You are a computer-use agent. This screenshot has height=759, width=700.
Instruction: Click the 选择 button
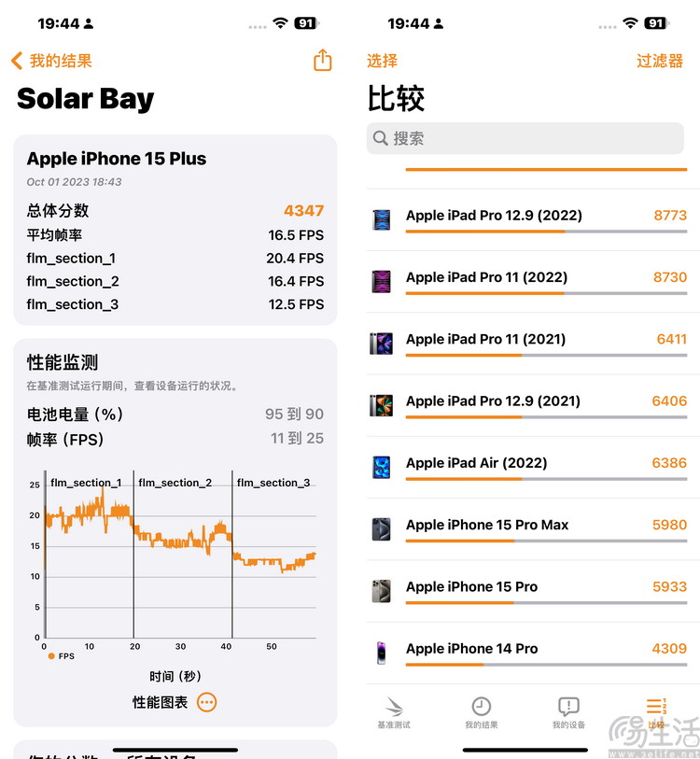point(382,61)
